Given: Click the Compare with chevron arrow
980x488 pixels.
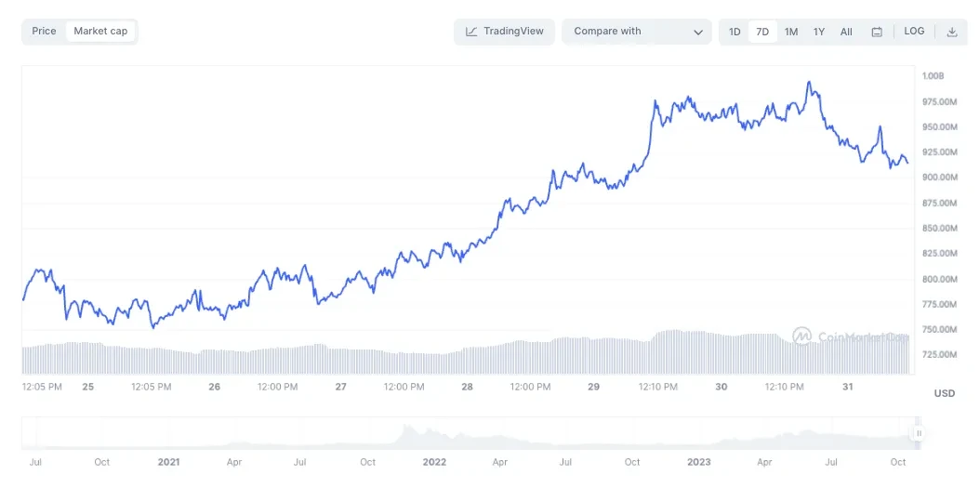Looking at the screenshot, I should [698, 33].
